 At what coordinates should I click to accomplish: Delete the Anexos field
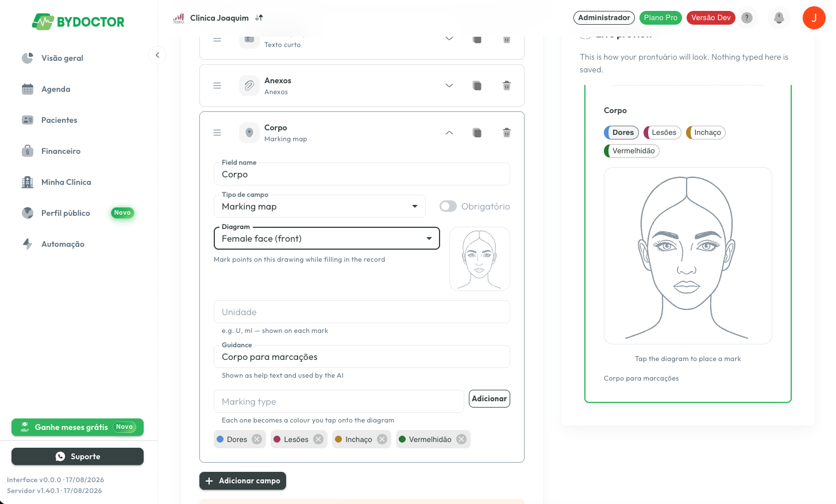(x=507, y=86)
